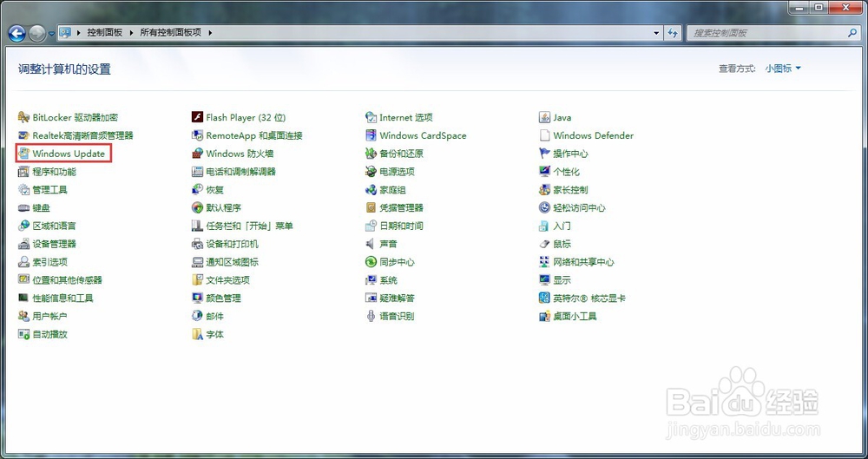Viewport: 868px width, 459px height.
Task: Expand the arrow after 控制面板 breadcrumb
Action: 131,33
